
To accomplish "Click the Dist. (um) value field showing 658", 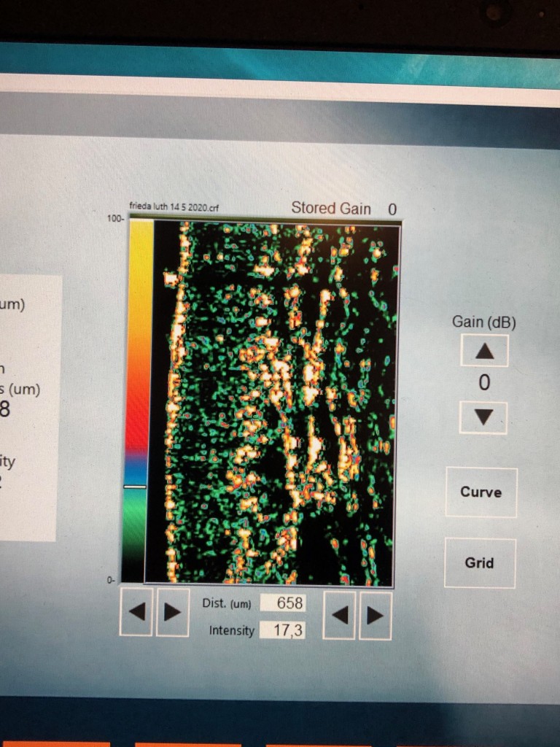I will coord(283,603).
